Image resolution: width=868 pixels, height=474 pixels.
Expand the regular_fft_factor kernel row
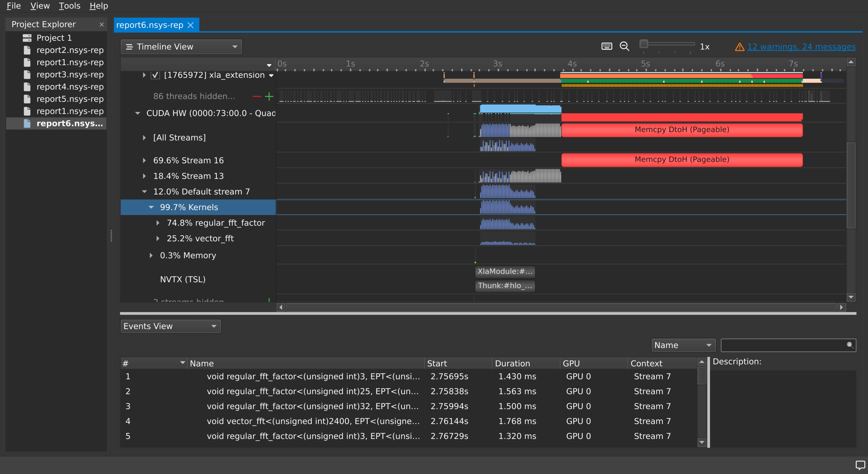(158, 223)
